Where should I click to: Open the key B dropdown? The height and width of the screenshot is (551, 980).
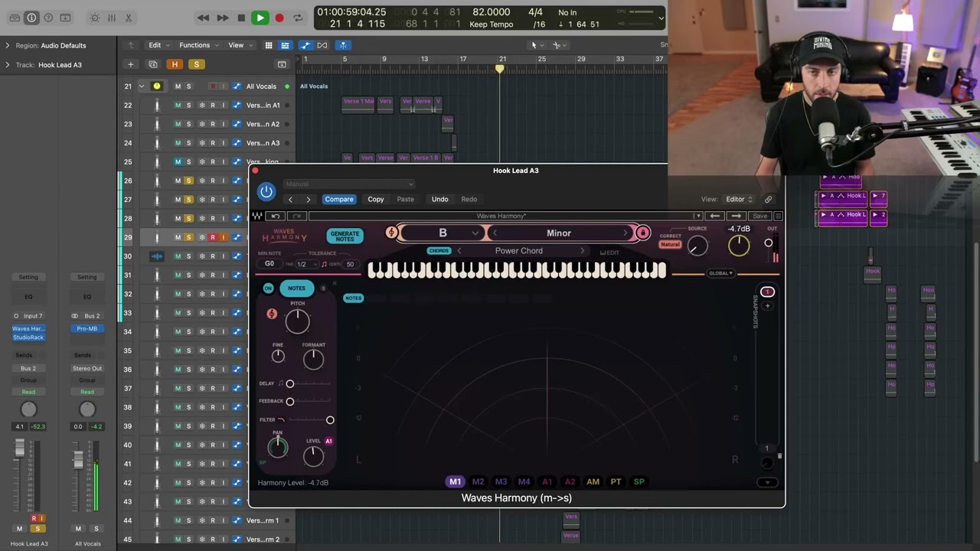(x=443, y=233)
